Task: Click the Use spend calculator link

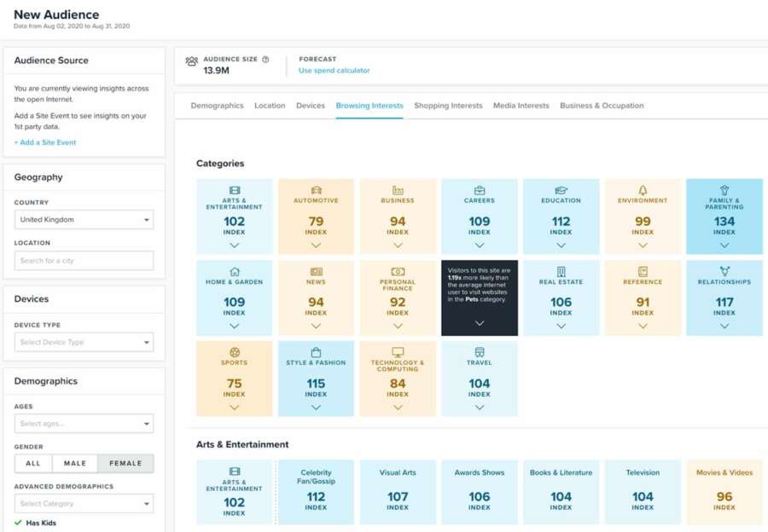Action: [x=334, y=71]
